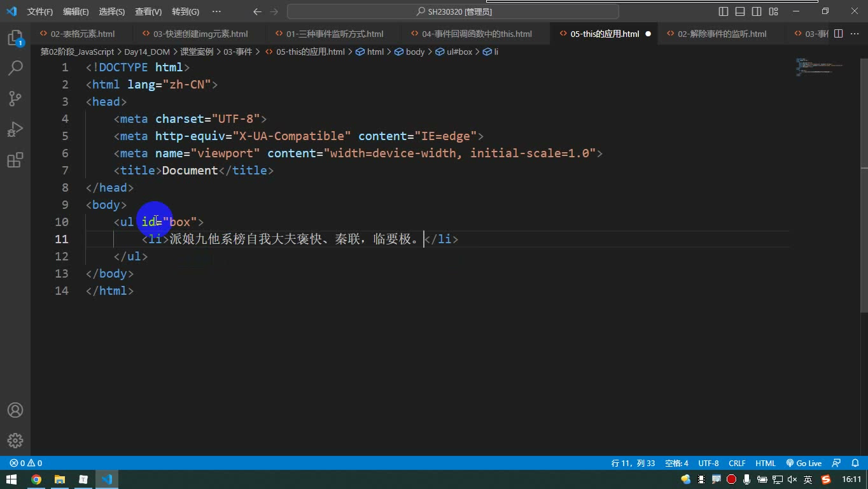This screenshot has height=489, width=868.
Task: Click the SH230320 command center search box
Action: pos(453,11)
